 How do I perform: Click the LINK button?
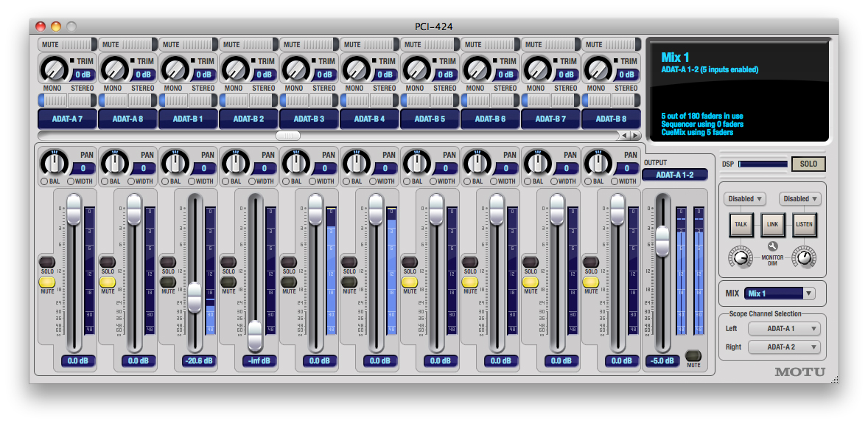pyautogui.click(x=773, y=224)
